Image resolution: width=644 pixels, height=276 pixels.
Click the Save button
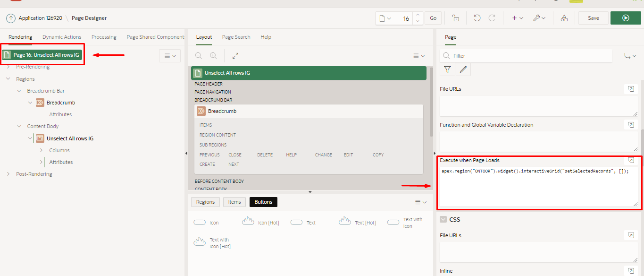pos(593,18)
